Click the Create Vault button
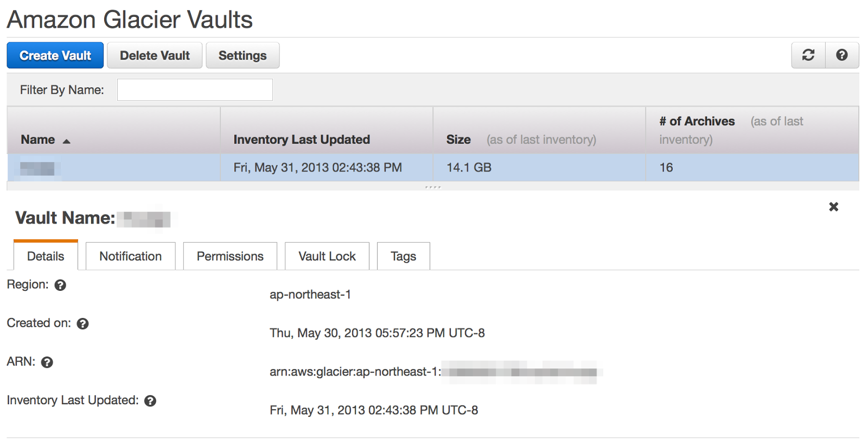868x439 pixels. (55, 55)
